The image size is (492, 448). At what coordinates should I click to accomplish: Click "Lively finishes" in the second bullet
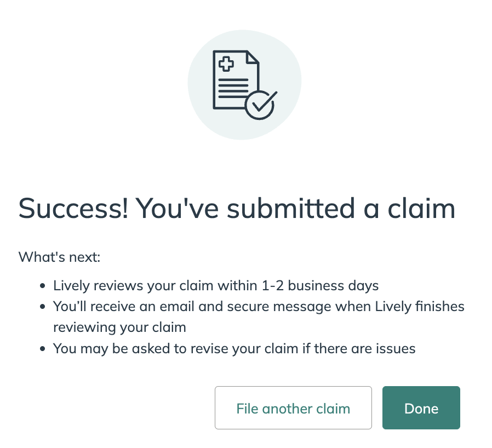click(x=420, y=307)
